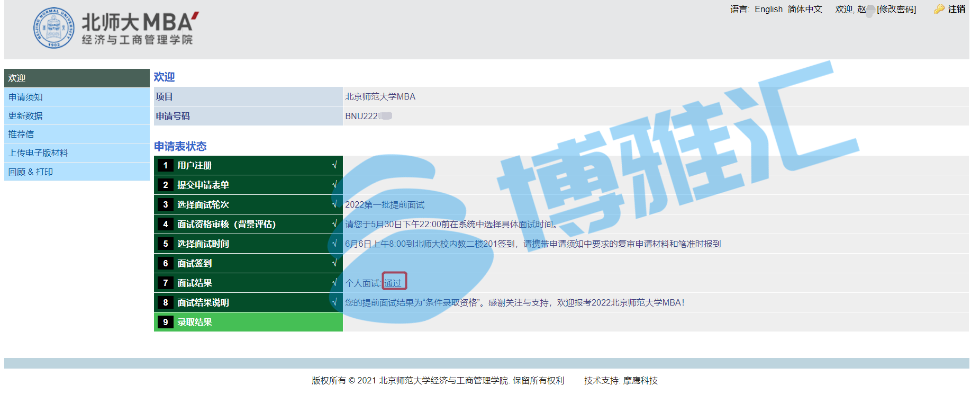Click the 版权所有 copyright footer text
The height and width of the screenshot is (412, 980).
pyautogui.click(x=438, y=380)
